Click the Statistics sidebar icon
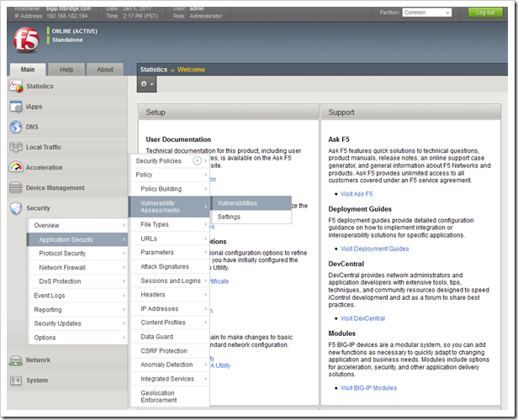 pos(16,87)
